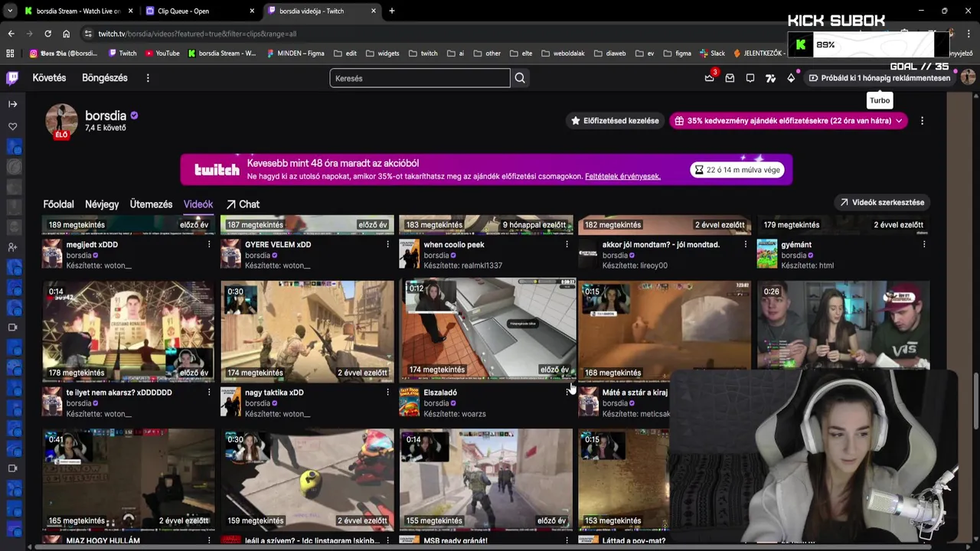Open the other bookmark folder
This screenshot has height=551, width=980.
[x=487, y=54]
